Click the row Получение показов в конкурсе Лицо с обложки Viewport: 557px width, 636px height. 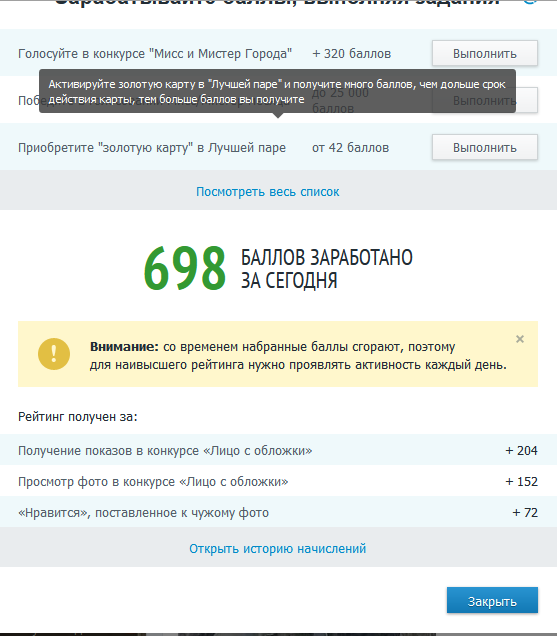pyautogui.click(x=278, y=450)
